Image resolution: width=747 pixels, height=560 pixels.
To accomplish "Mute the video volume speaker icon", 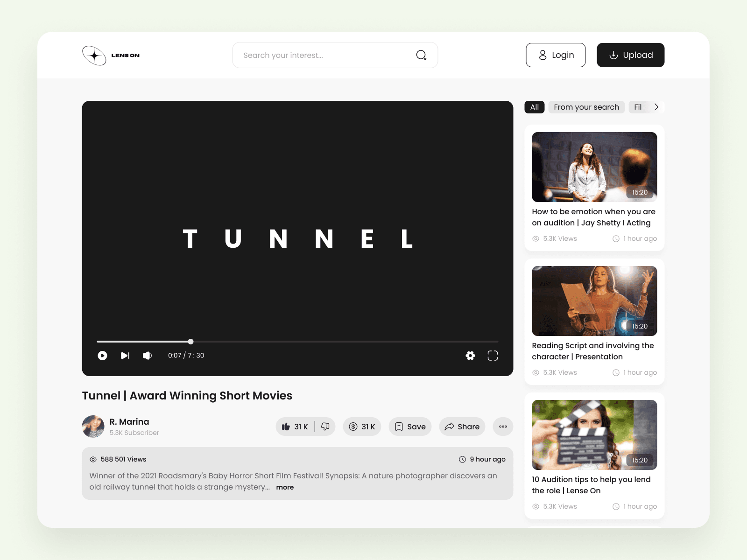I will tap(148, 356).
